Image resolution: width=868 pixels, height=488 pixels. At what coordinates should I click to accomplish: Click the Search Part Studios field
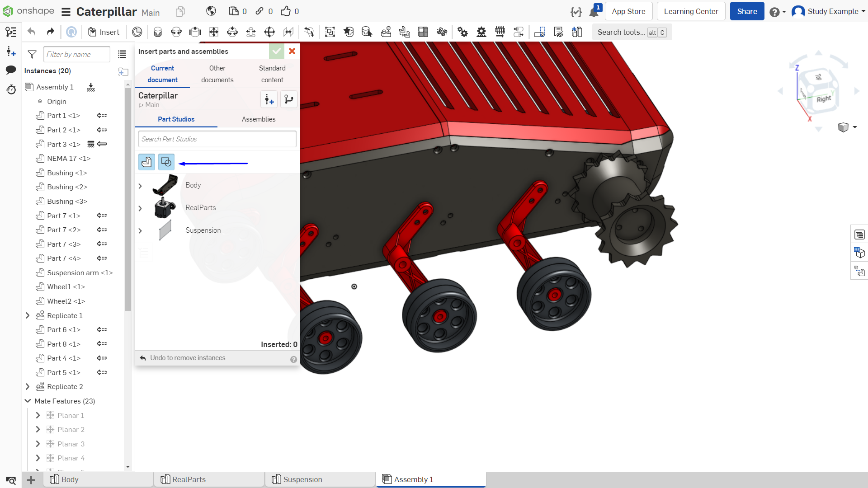[217, 139]
